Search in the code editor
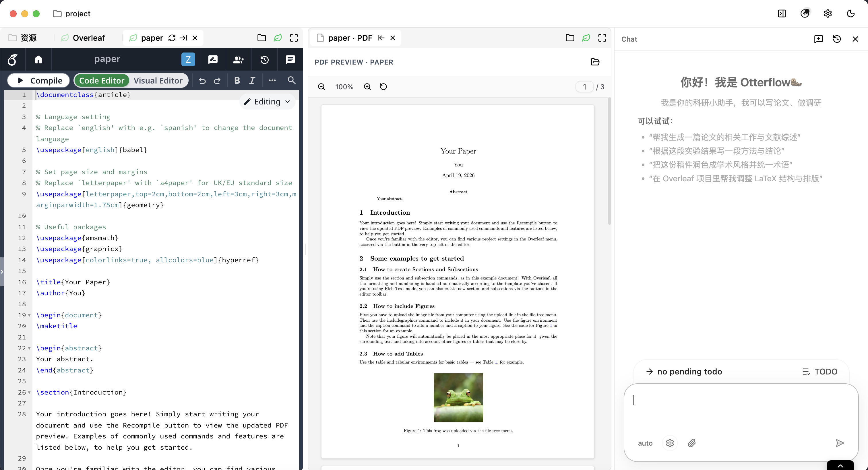The height and width of the screenshot is (470, 868). click(x=291, y=81)
